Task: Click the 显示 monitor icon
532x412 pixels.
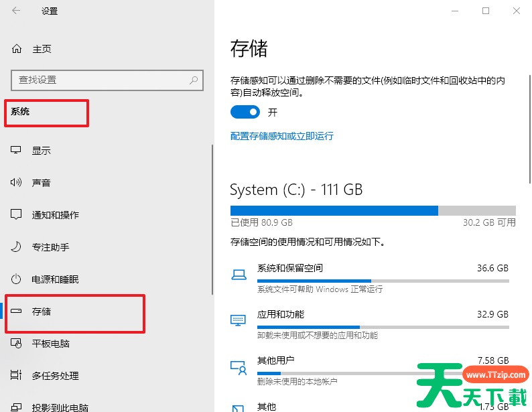Action: tap(16, 150)
